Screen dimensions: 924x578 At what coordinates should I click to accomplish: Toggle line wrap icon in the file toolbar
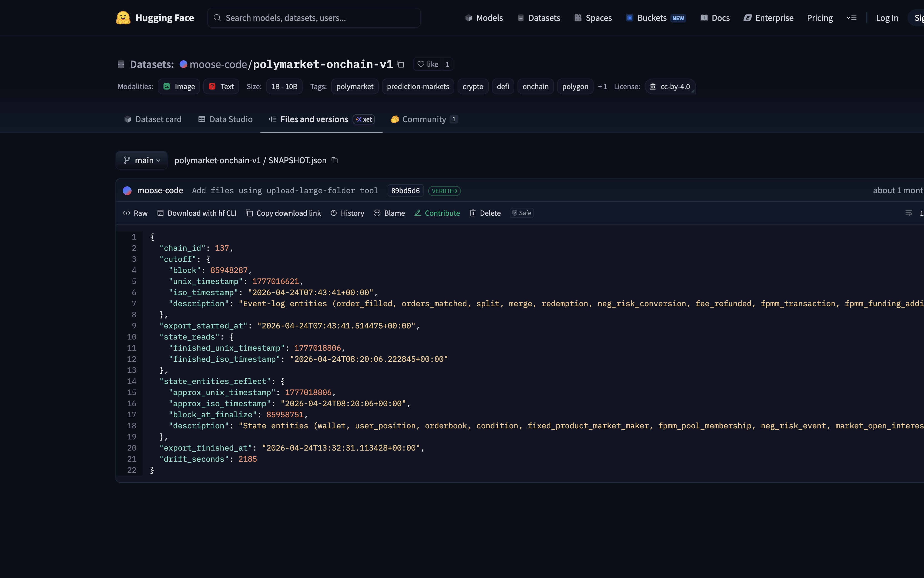tap(909, 213)
